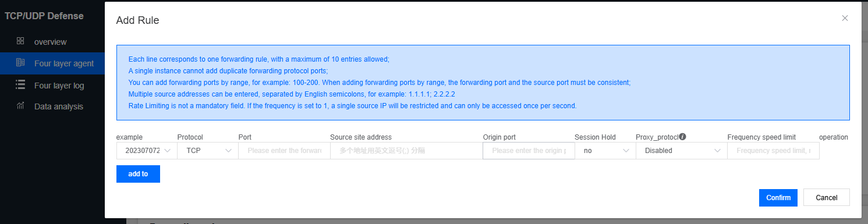Viewport: 868px width, 224px height.
Task: Focus the Origin port input field
Action: [x=529, y=151]
